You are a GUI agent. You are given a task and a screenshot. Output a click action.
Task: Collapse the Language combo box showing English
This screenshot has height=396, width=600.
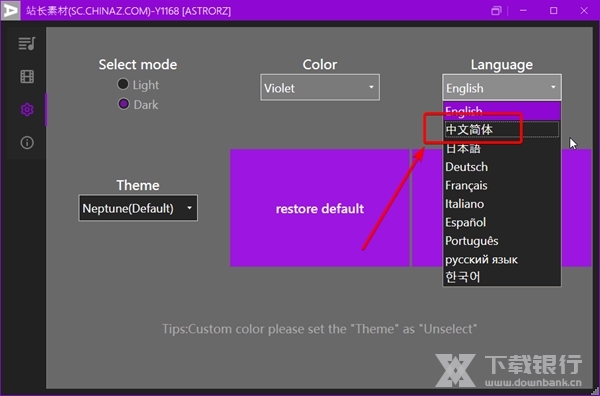pos(502,88)
